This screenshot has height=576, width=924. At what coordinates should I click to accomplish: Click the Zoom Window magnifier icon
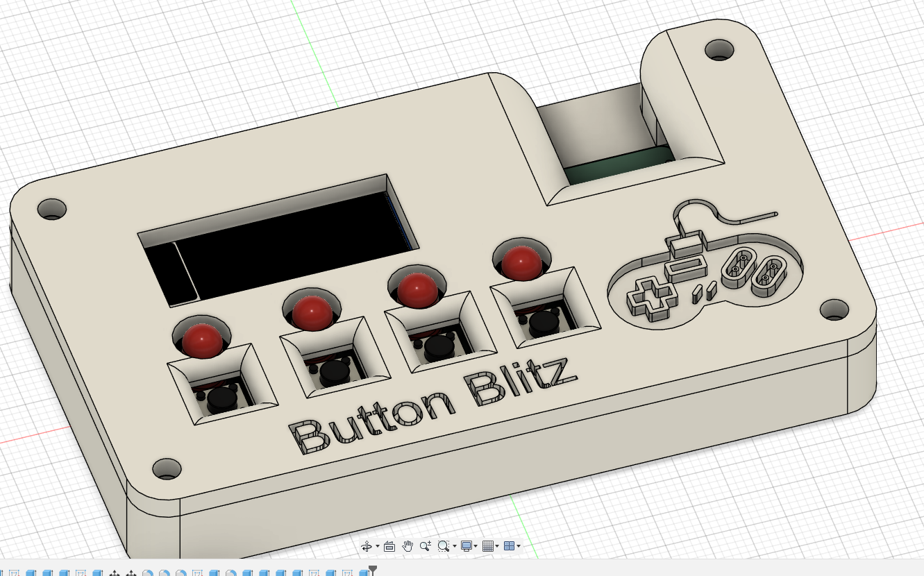443,546
